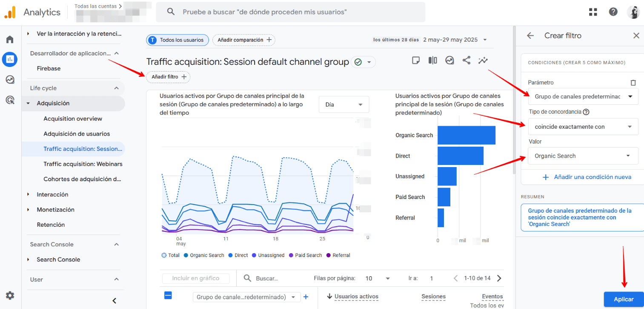644x309 pixels.
Task: Open the Help question mark icon
Action: point(613,12)
